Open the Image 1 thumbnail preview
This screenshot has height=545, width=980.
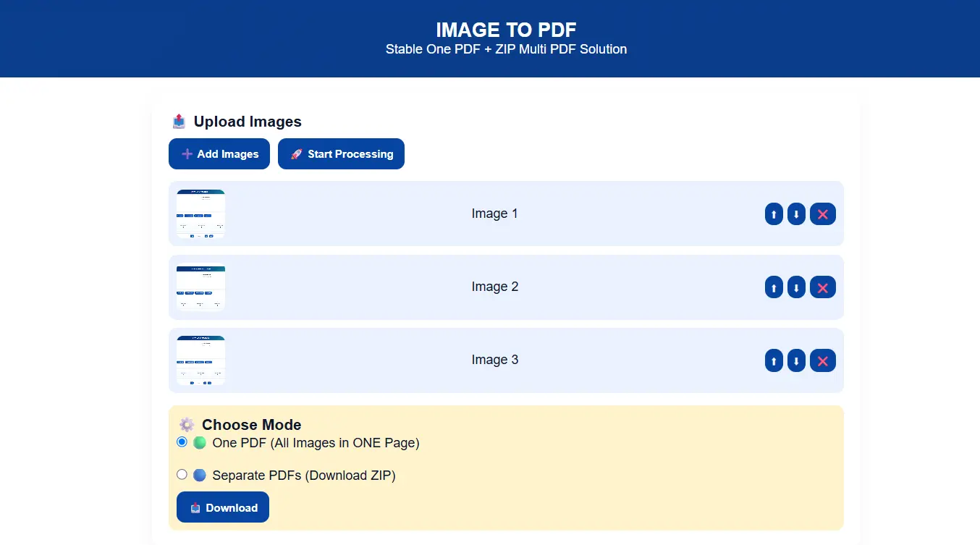click(200, 214)
